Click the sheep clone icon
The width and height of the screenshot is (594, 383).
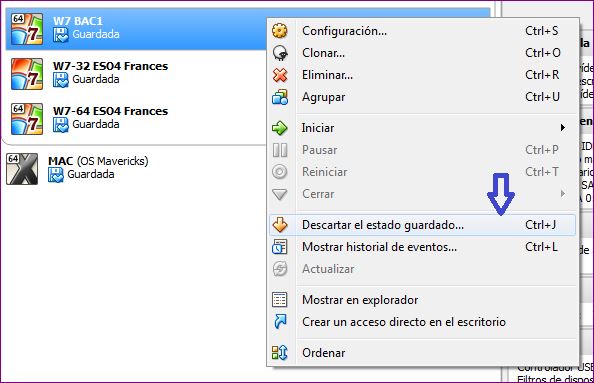click(x=280, y=53)
